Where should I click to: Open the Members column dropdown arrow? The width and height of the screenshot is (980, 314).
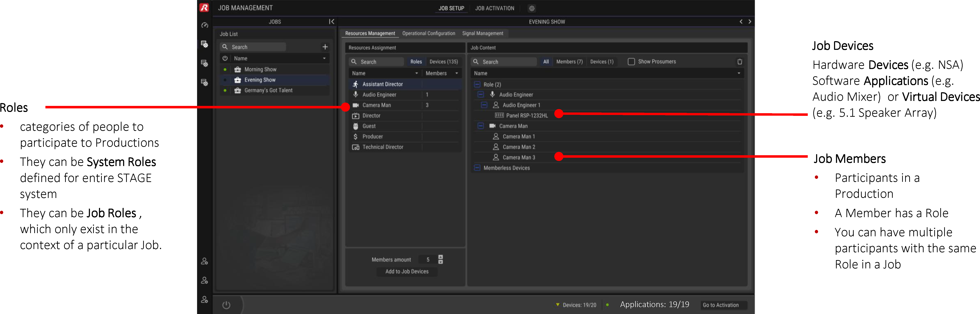457,73
